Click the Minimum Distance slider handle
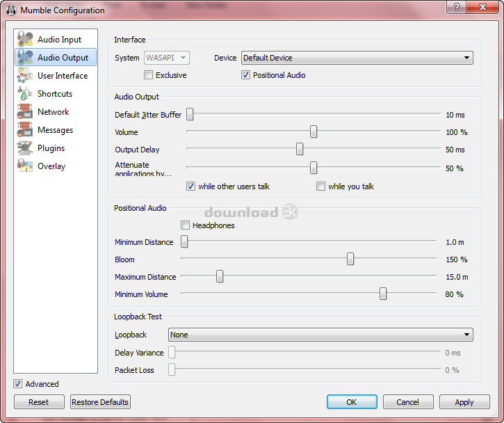The height and width of the screenshot is (423, 504). click(x=184, y=241)
